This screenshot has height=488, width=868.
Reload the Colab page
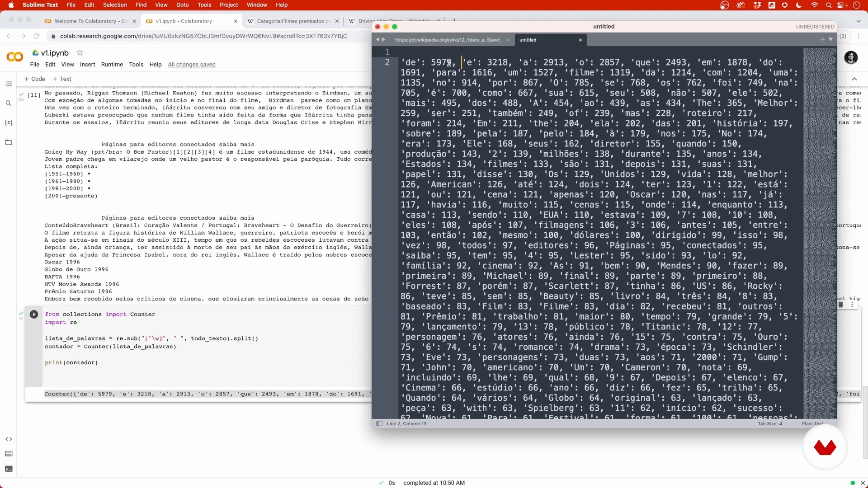point(37,36)
